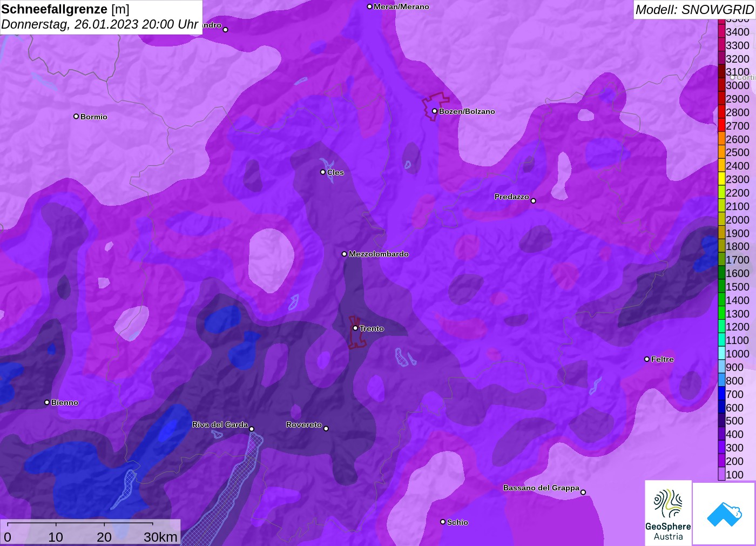Click the Schio marker dot
This screenshot has width=756, height=546.
(x=443, y=522)
